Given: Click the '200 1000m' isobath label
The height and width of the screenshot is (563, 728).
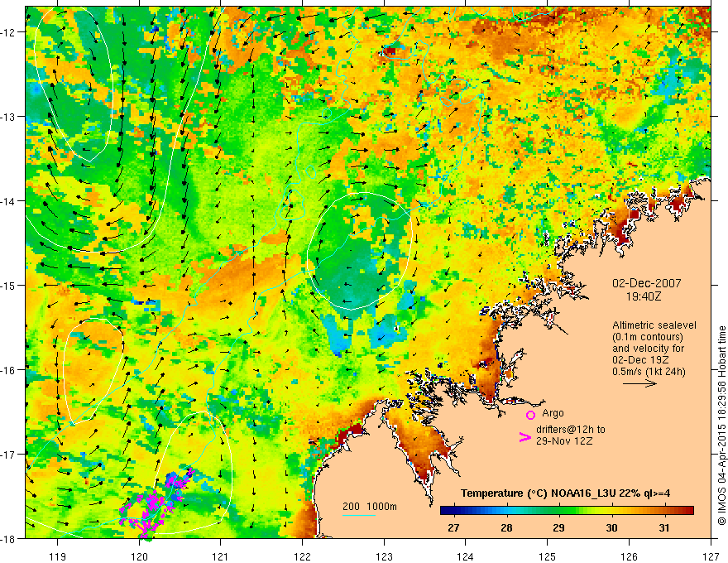Looking at the screenshot, I should pyautogui.click(x=370, y=507).
